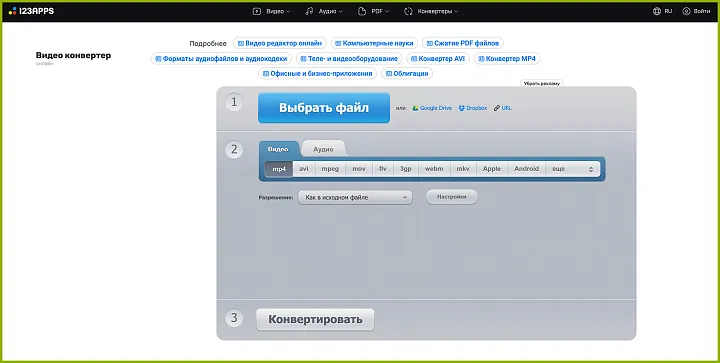Image resolution: width=720 pixels, height=363 pixels.
Task: Select mkv output format
Action: (x=463, y=169)
